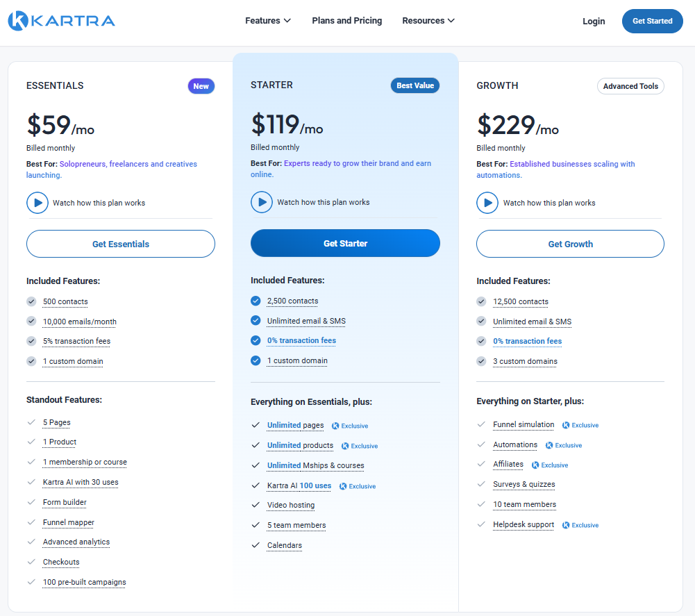Click the blue check beside 2,500 contacts
Viewport: 695px width, 616px height.
[x=256, y=301]
